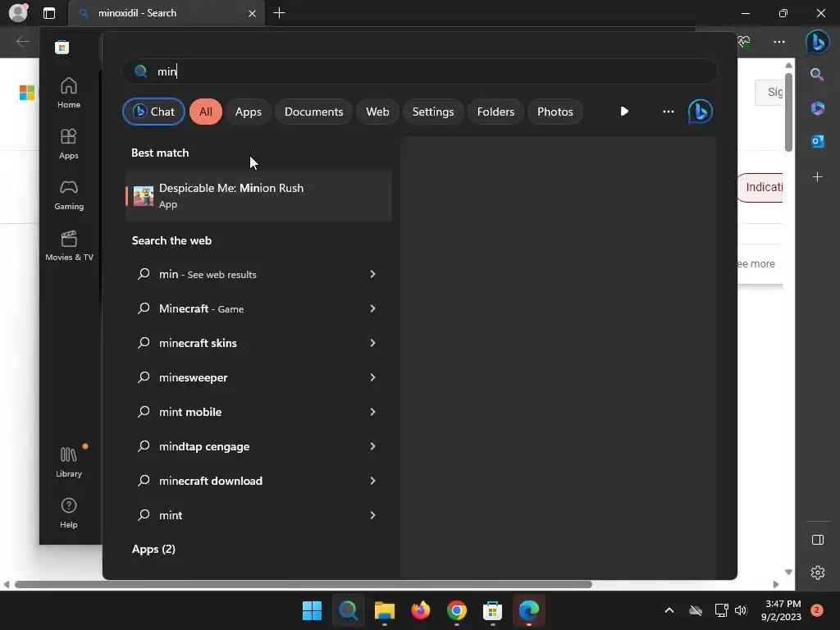Click mindtap cengage web suggestion text
Viewport: 840px width, 630px height.
(x=204, y=446)
